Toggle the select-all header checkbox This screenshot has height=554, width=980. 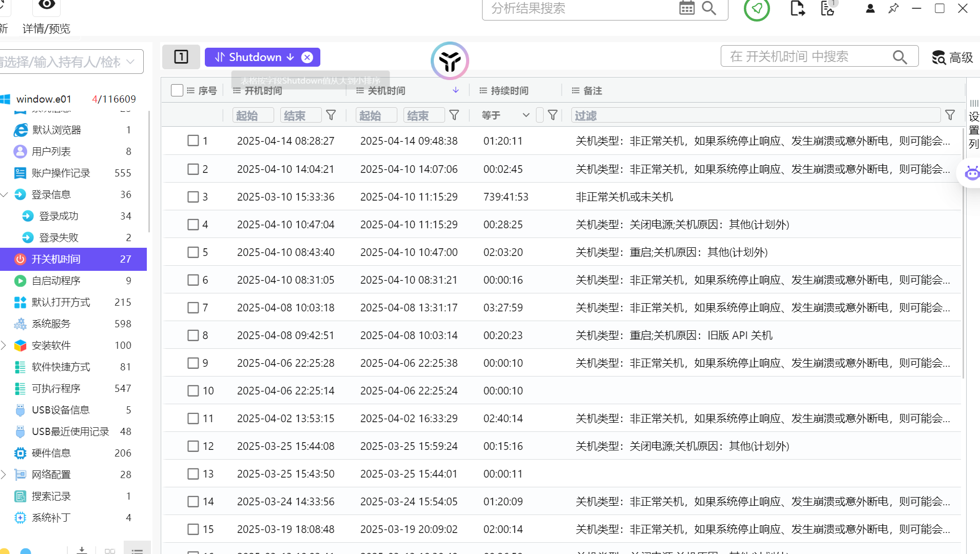tap(177, 90)
